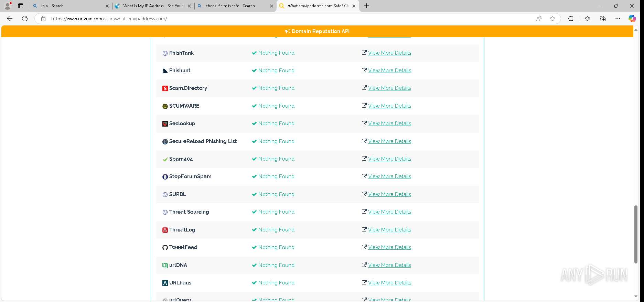Click the ThreatLog red icon
Image resolution: width=644 pixels, height=302 pixels.
[165, 230]
